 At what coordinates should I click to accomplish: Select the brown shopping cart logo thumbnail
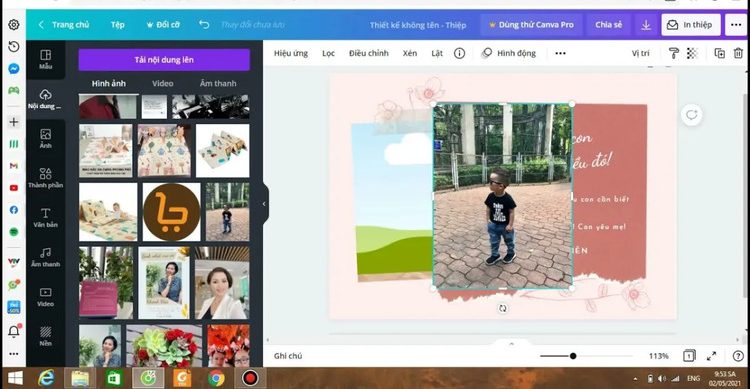[171, 212]
